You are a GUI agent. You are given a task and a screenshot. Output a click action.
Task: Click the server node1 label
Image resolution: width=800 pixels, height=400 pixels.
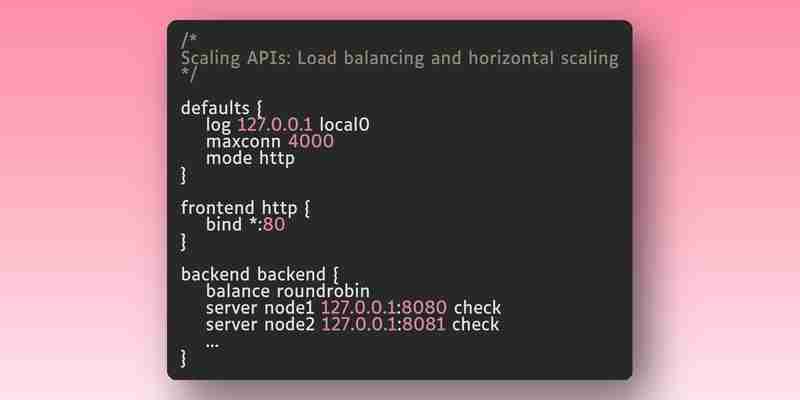(260, 308)
